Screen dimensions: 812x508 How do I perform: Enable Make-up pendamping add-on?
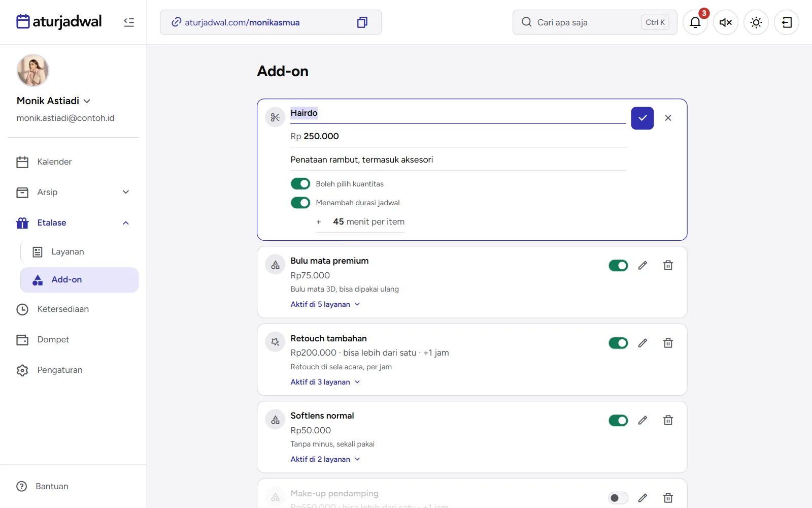pyautogui.click(x=618, y=498)
